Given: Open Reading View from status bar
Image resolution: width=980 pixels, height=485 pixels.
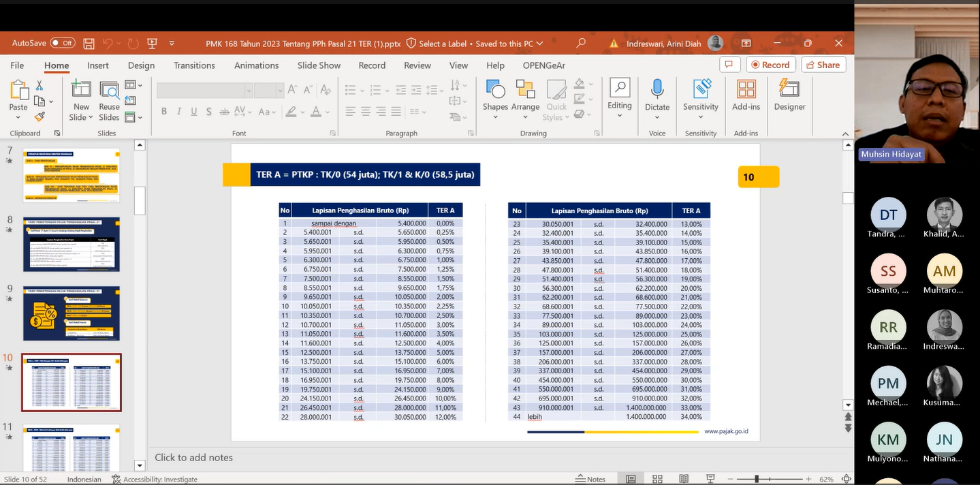Looking at the screenshot, I should 684,479.
